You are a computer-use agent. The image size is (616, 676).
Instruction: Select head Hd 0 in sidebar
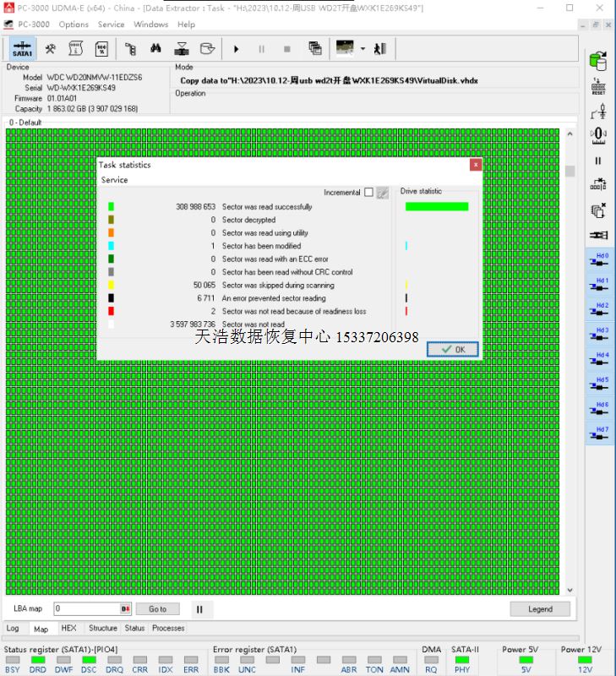click(x=598, y=259)
